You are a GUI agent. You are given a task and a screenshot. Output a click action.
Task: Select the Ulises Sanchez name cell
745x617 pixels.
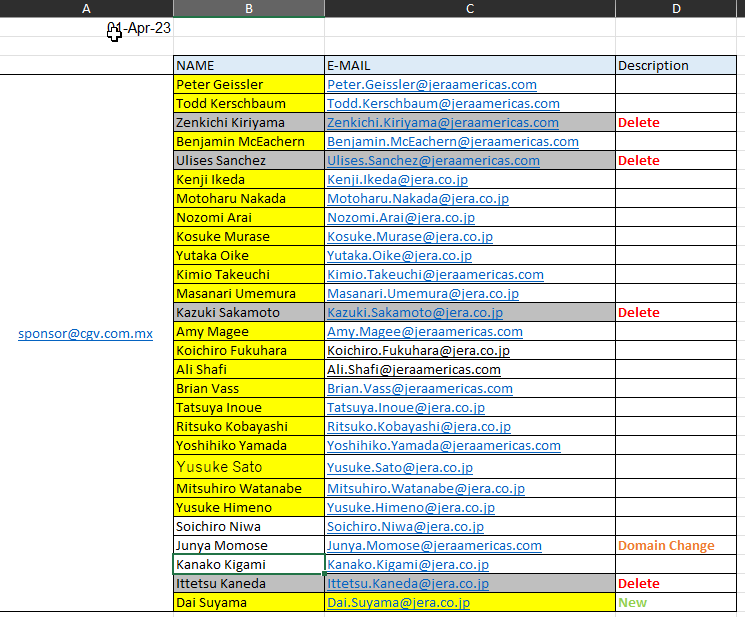tap(249, 160)
